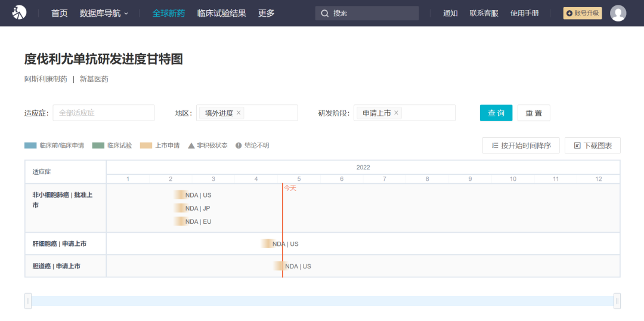Image resolution: width=644 pixels, height=321 pixels.
Task: Click the 适应症 column header
Action: pyautogui.click(x=42, y=172)
